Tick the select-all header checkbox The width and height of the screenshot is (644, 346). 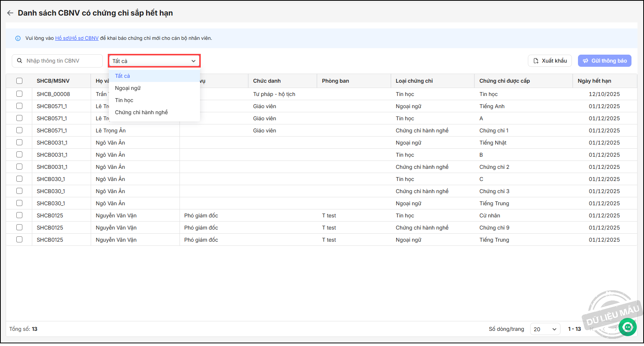[x=19, y=81]
